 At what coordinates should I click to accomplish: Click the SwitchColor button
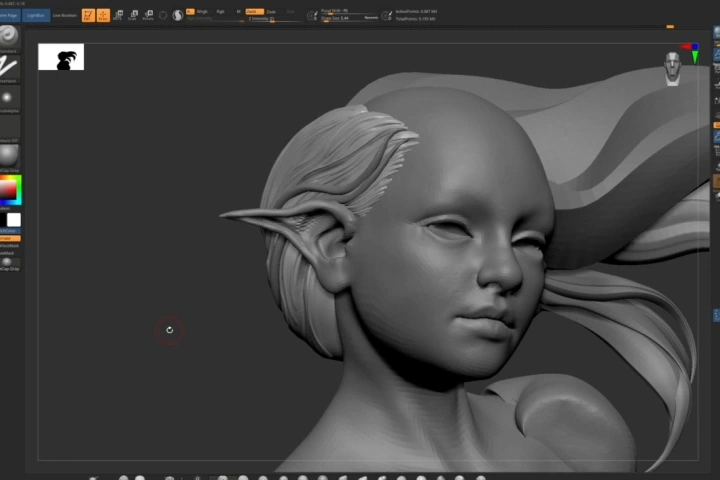[10, 231]
